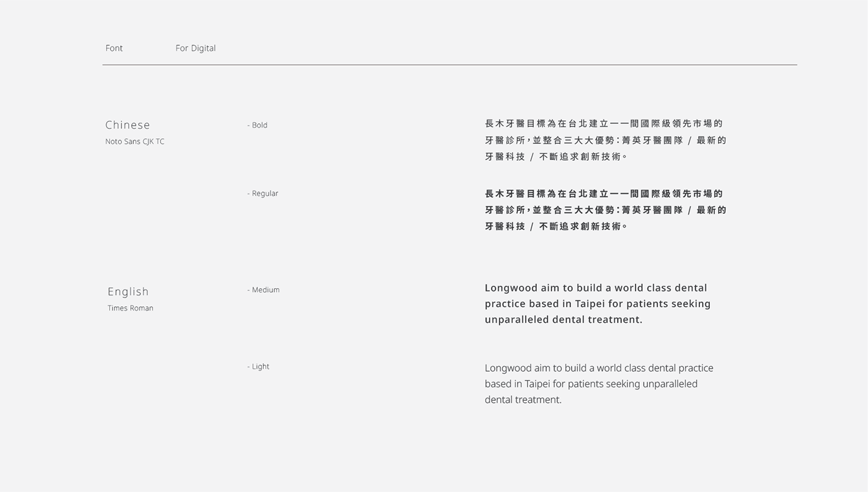This screenshot has height=492, width=868.
Task: Select the "For Digital" header label
Action: click(x=195, y=48)
